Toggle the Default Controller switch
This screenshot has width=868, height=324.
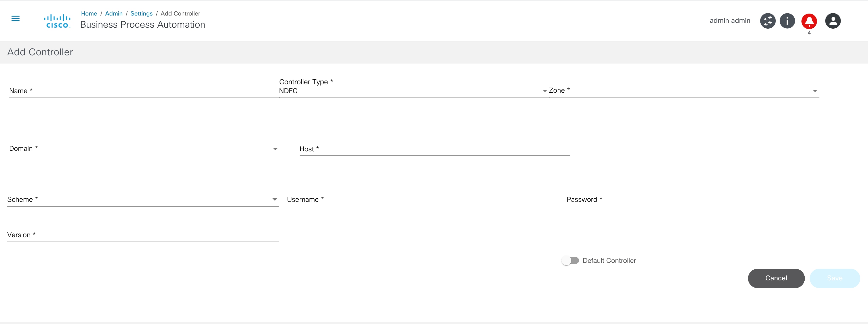point(570,261)
